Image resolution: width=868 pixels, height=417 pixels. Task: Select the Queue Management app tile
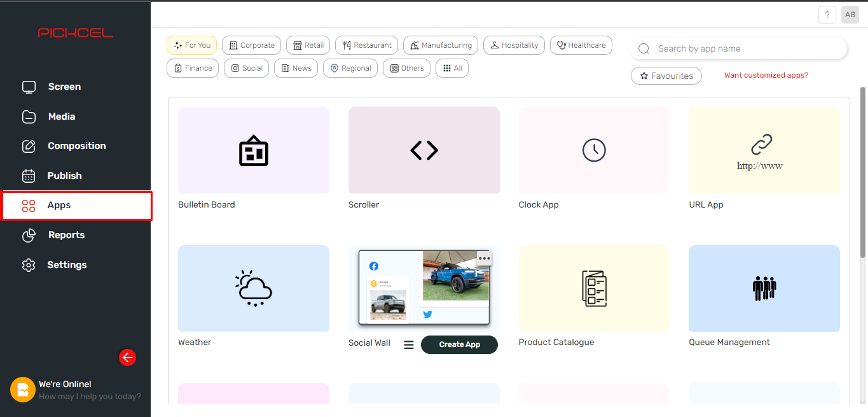tap(764, 288)
